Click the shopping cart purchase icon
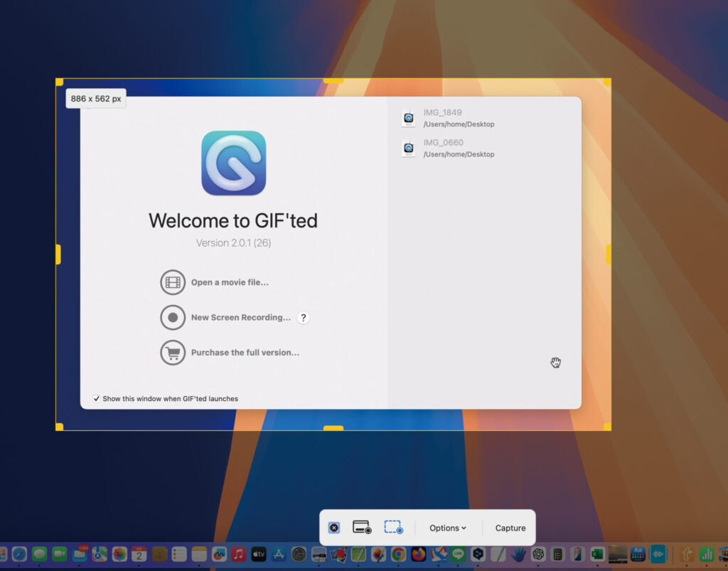 (173, 353)
